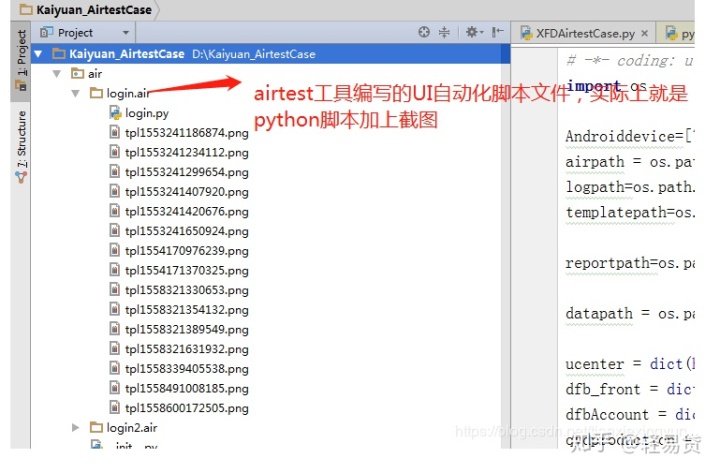The image size is (720, 473).
Task: Open the 1: Project side tool tab
Action: [x=21, y=60]
